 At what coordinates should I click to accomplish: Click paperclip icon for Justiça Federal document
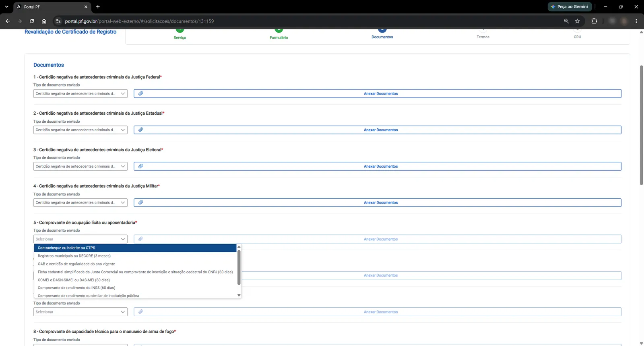pos(140,93)
